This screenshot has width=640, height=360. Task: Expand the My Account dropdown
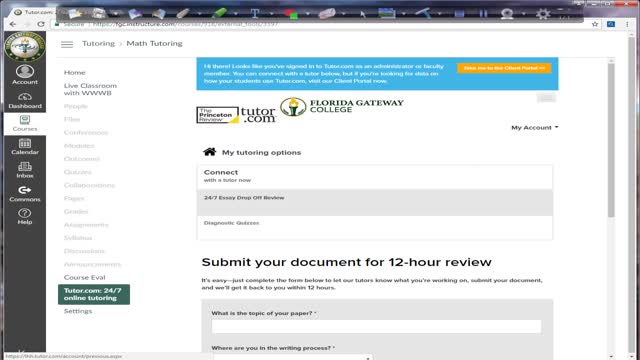click(535, 128)
